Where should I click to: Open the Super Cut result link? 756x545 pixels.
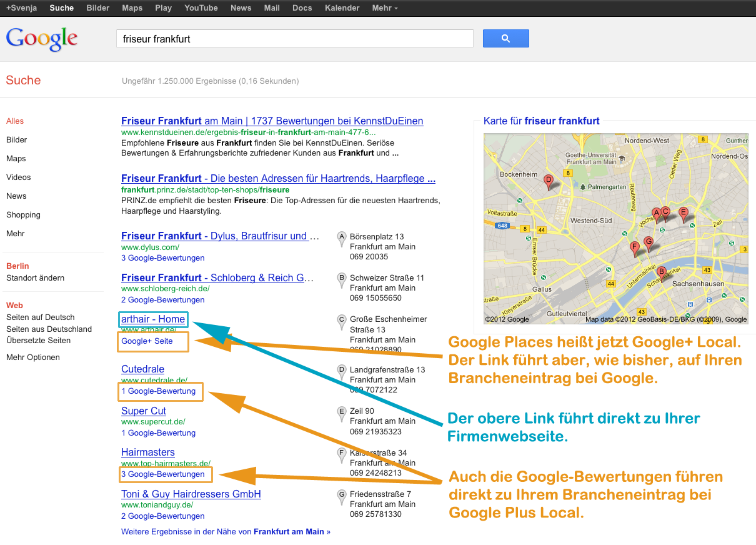pyautogui.click(x=144, y=411)
